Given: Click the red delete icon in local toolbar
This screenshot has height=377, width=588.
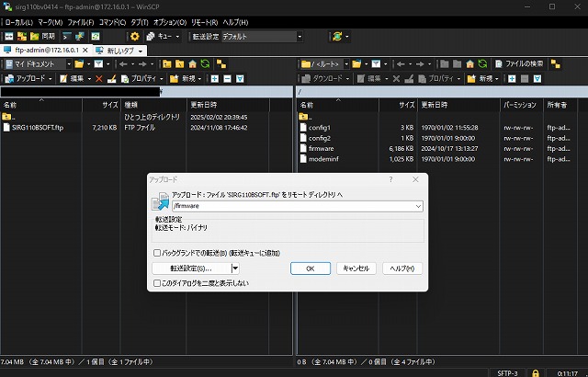Looking at the screenshot, I should point(98,79).
